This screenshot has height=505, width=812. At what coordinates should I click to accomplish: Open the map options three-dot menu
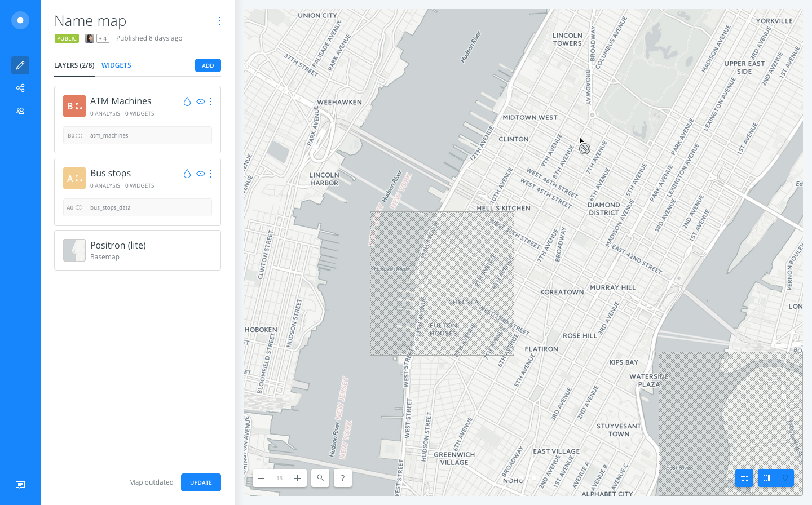click(x=219, y=21)
